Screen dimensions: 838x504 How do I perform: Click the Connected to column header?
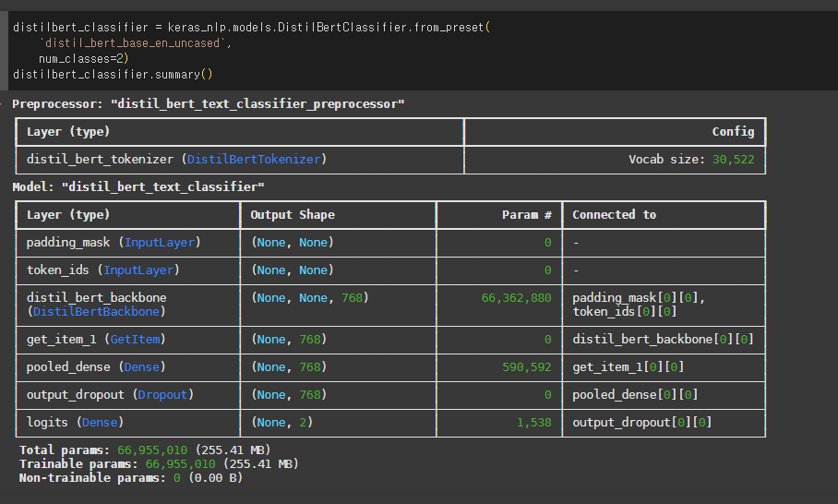614,214
